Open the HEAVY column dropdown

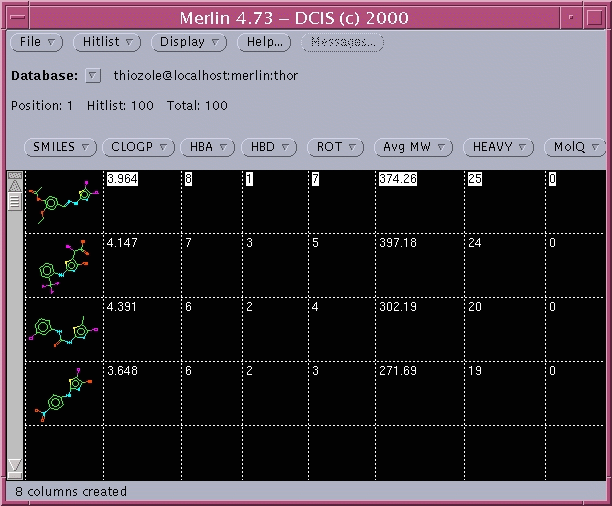(498, 147)
